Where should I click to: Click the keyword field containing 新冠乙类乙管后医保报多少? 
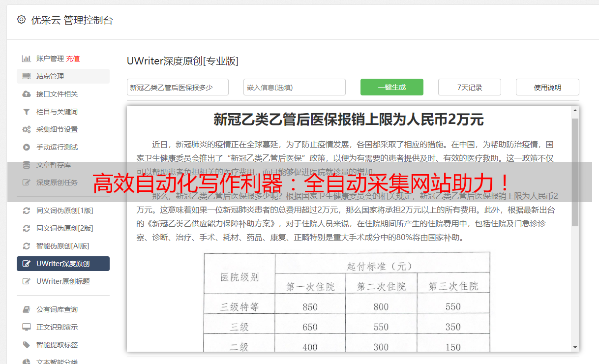(x=178, y=87)
